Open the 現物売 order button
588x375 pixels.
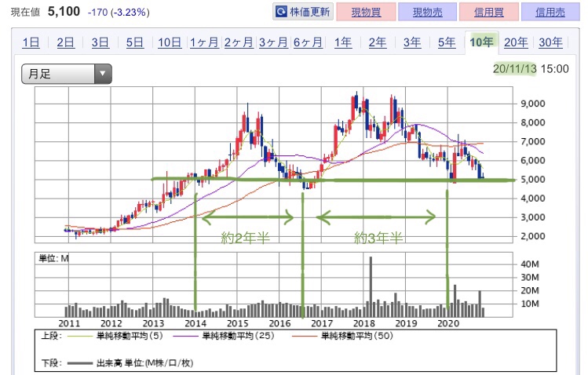click(428, 12)
